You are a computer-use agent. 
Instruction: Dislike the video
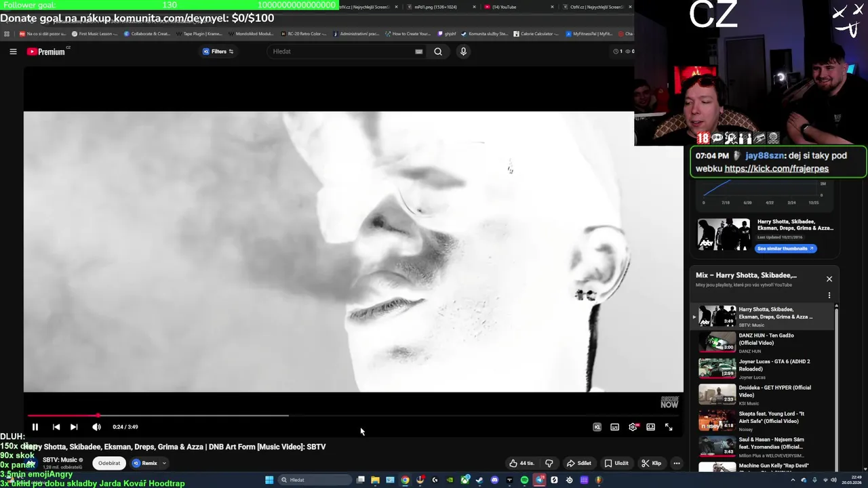pyautogui.click(x=549, y=464)
